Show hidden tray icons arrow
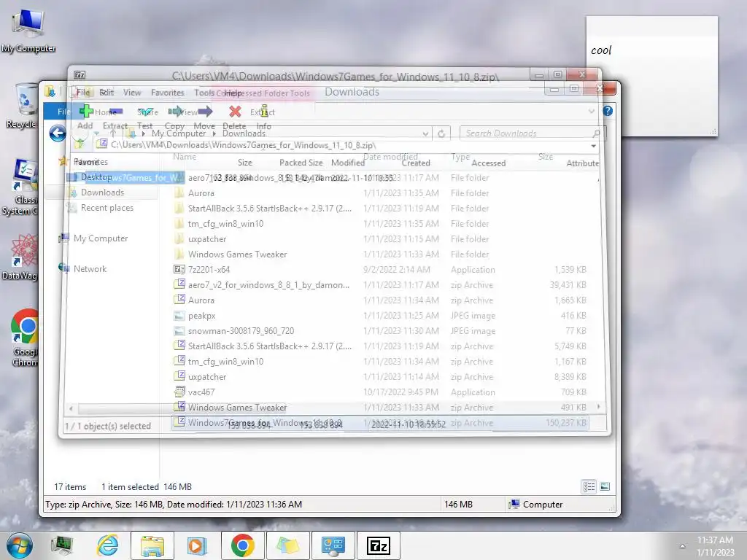747x560 pixels. pos(682,546)
